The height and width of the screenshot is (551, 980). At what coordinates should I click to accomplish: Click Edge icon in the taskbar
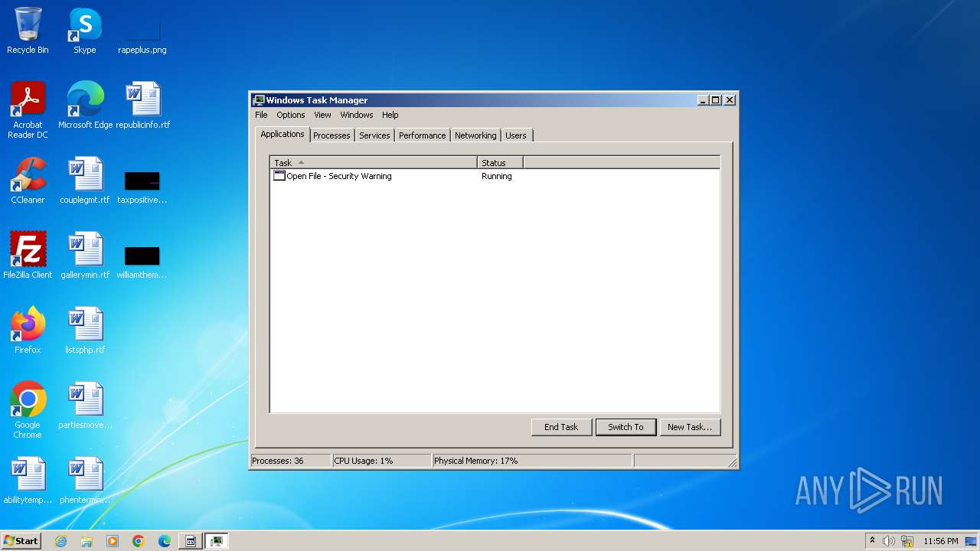click(x=165, y=541)
